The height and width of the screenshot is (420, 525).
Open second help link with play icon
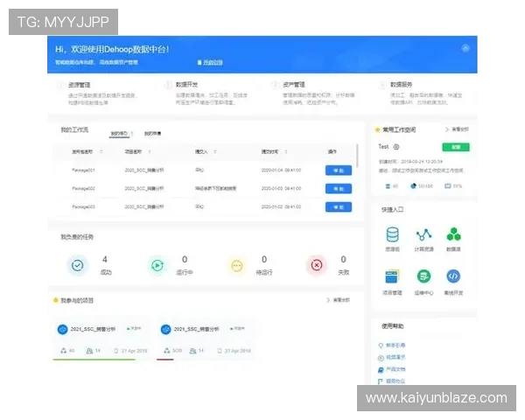pos(392,357)
